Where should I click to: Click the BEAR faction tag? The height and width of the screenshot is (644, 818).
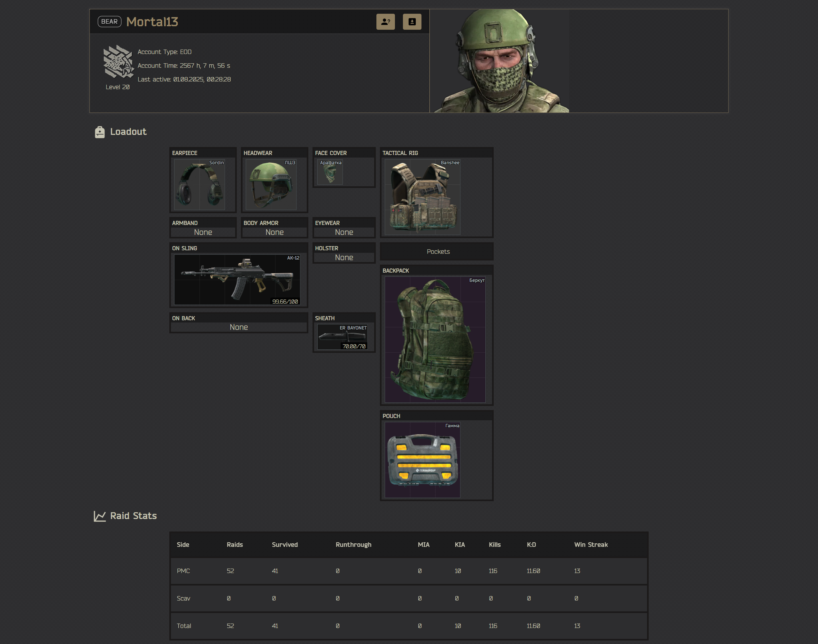(x=109, y=21)
